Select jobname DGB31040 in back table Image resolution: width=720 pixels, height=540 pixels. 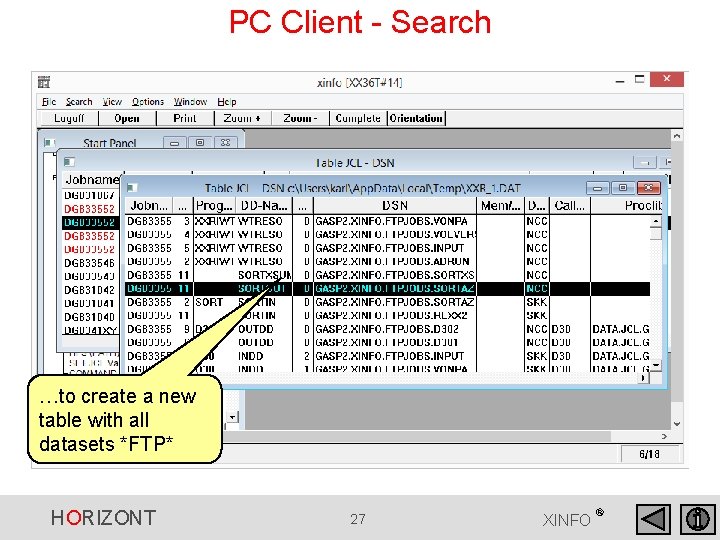(89, 317)
